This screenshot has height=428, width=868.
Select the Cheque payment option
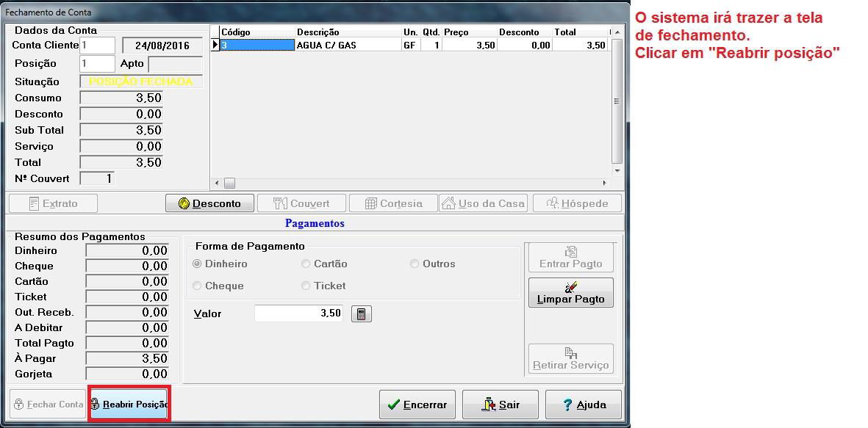(218, 286)
